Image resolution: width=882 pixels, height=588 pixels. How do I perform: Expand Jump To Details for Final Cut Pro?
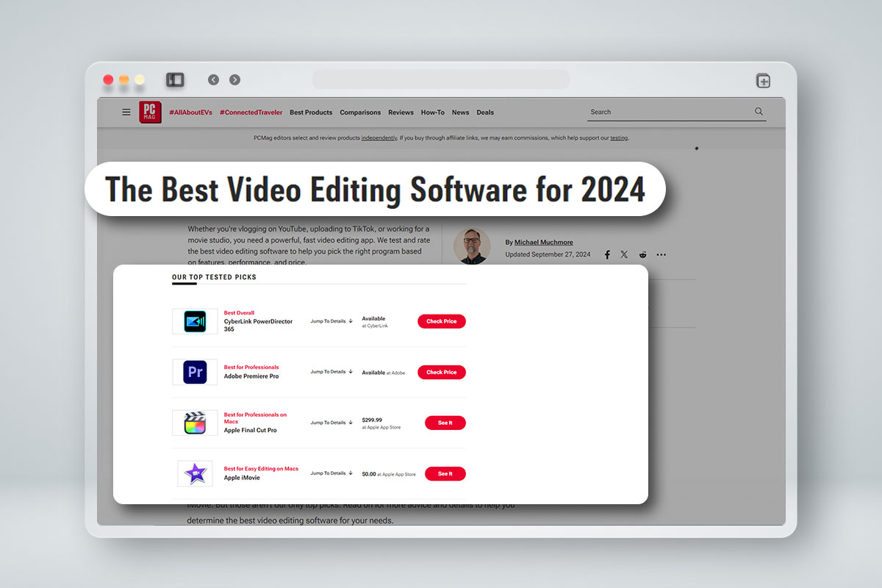pyautogui.click(x=331, y=422)
